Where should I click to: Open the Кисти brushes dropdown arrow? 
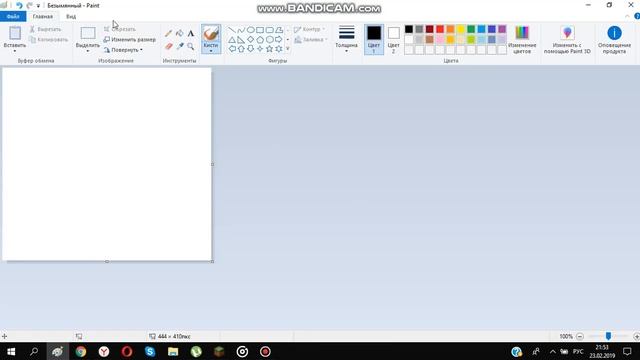211,51
